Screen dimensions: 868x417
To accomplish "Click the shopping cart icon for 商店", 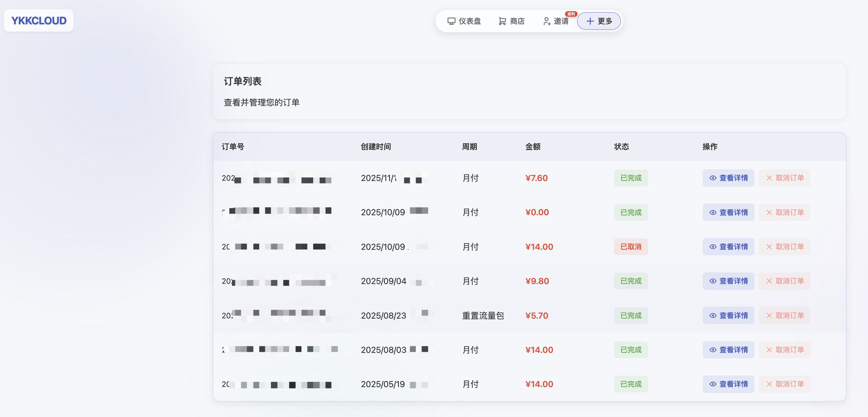I will click(x=502, y=21).
